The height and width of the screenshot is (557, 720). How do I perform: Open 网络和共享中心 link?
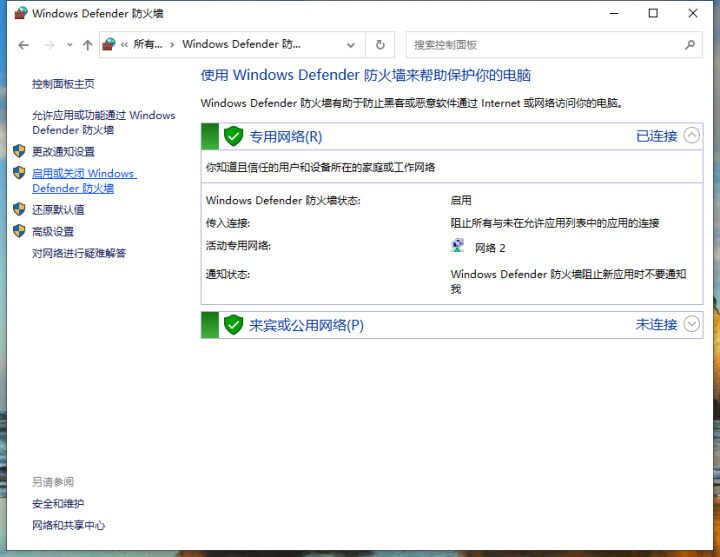click(x=68, y=525)
